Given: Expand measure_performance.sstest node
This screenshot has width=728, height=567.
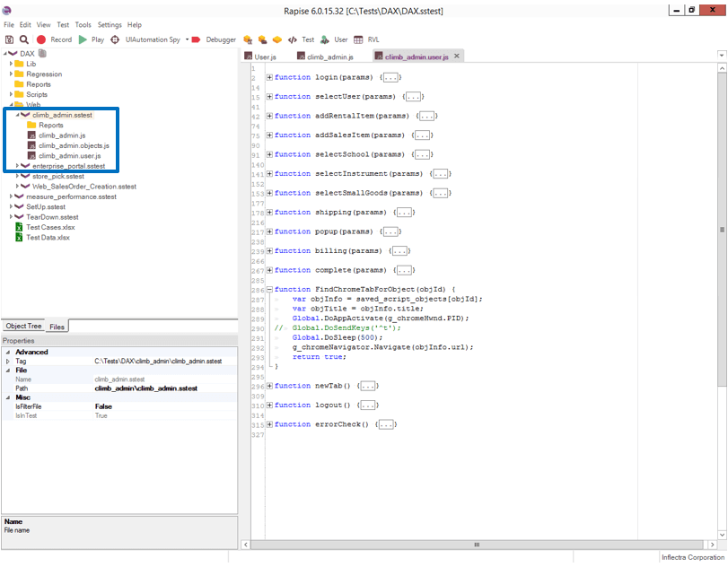Looking at the screenshot, I should (x=11, y=196).
